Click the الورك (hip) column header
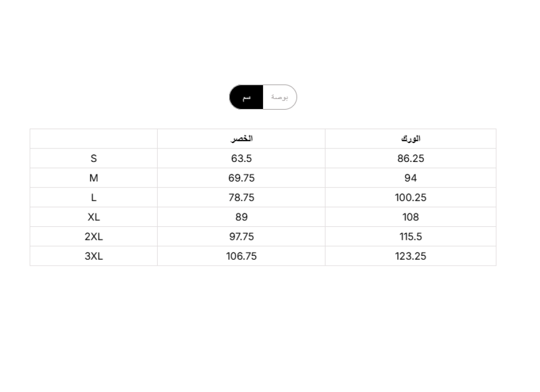 coord(410,139)
